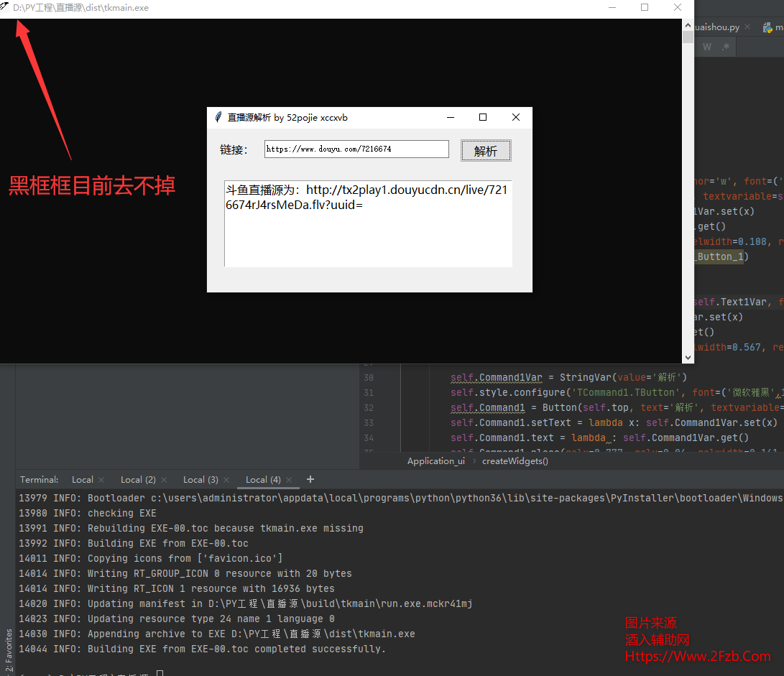Click the Application_ui breadcrumb
The image size is (784, 676).
(x=435, y=461)
